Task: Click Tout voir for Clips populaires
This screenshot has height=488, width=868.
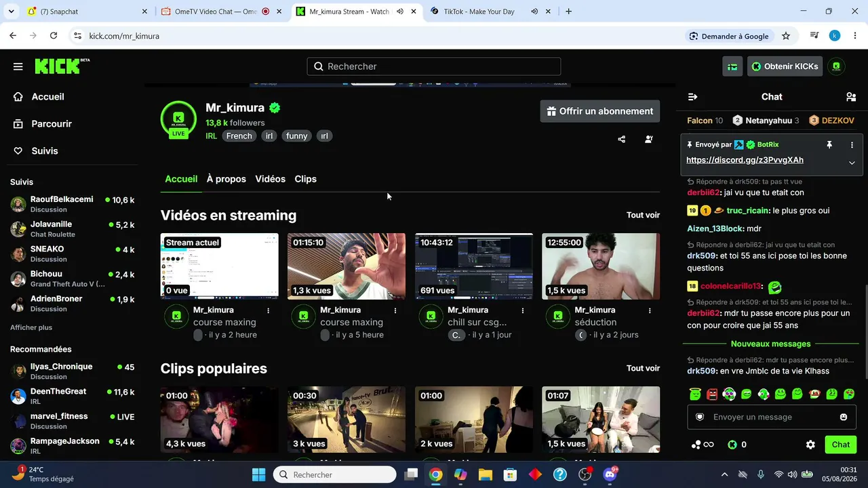Action: [643, 368]
